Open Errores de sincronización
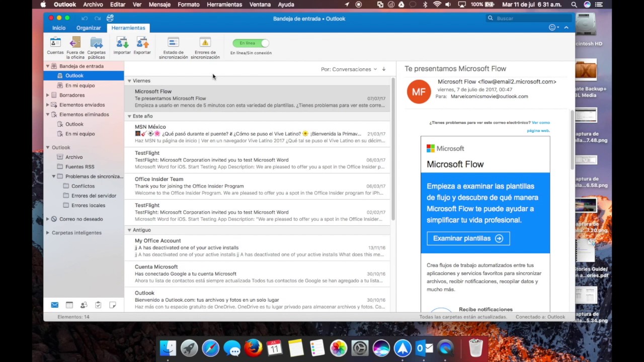The image size is (644, 362). point(205,47)
